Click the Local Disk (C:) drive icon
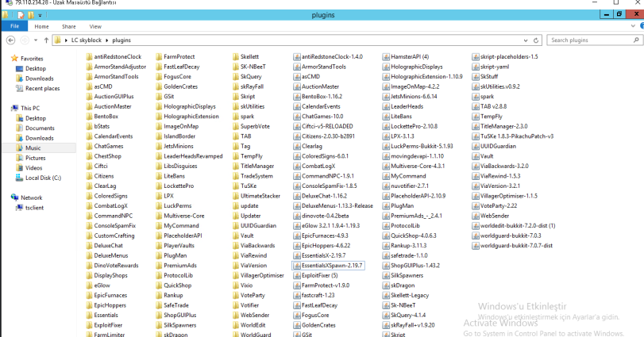 pos(19,178)
